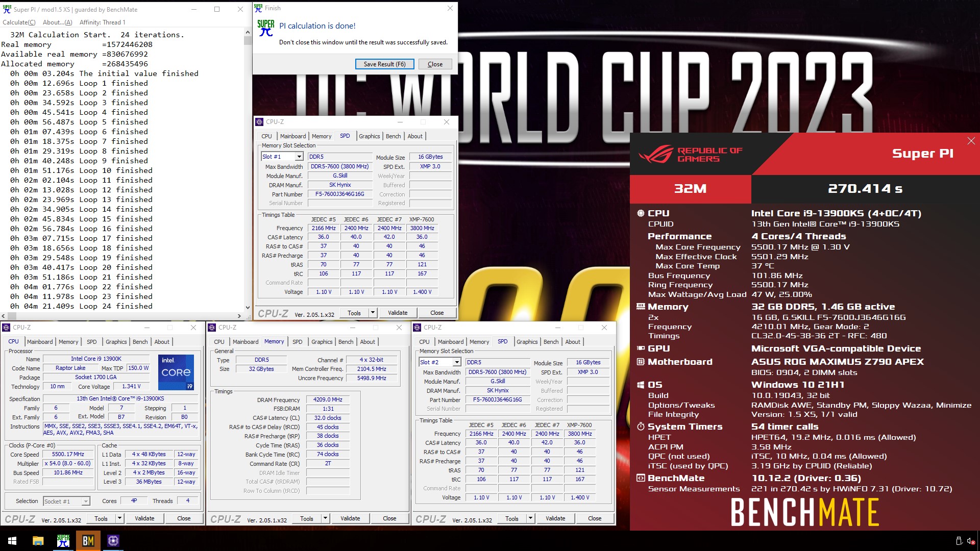Open the Calculate menu in Super PI
The image size is (980, 551).
(x=19, y=22)
